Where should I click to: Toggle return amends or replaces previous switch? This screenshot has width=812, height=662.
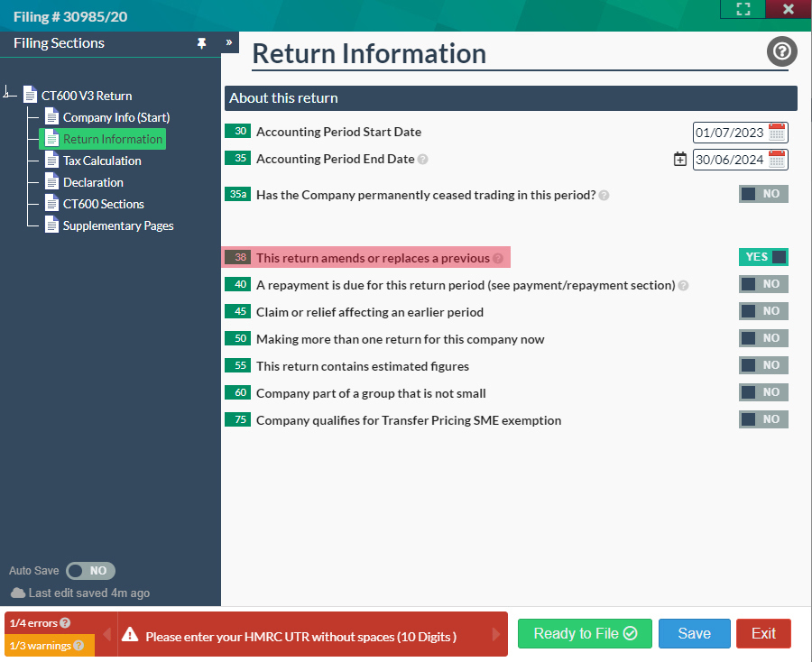763,257
